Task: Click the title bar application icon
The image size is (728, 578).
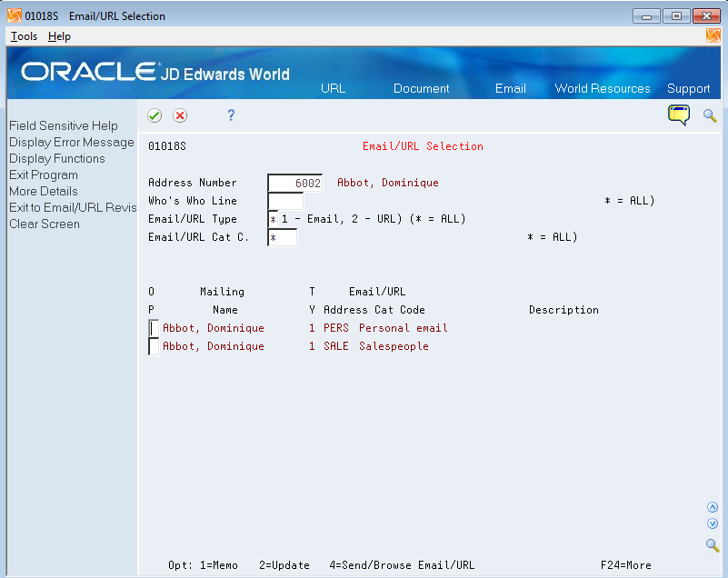Action: [x=15, y=15]
